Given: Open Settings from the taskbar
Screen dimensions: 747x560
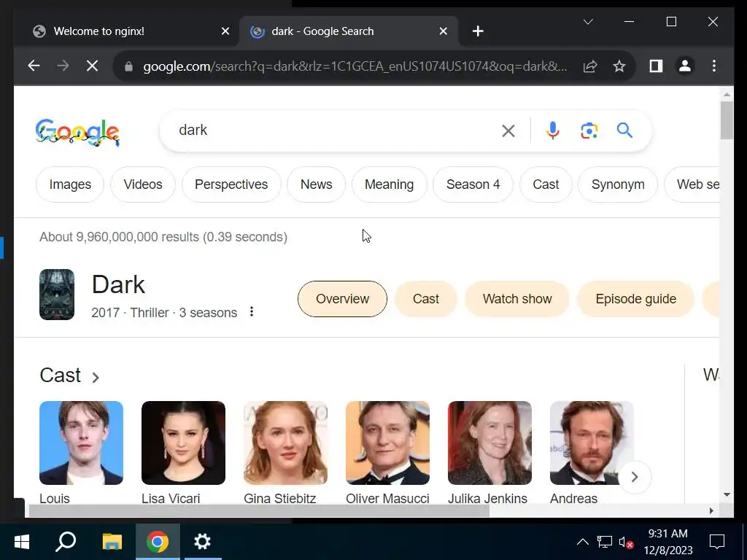Looking at the screenshot, I should tap(203, 542).
